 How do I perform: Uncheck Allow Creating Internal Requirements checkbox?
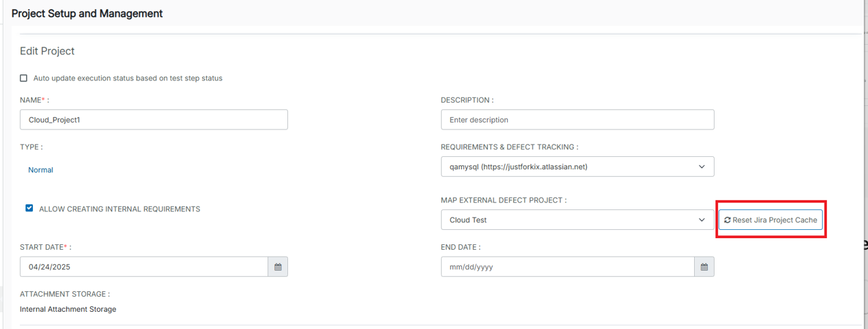click(x=29, y=208)
